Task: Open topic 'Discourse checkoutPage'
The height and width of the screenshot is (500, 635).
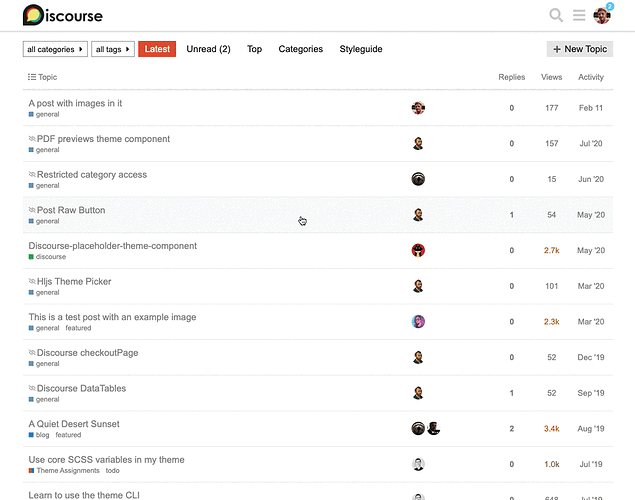Action: pyautogui.click(x=87, y=353)
